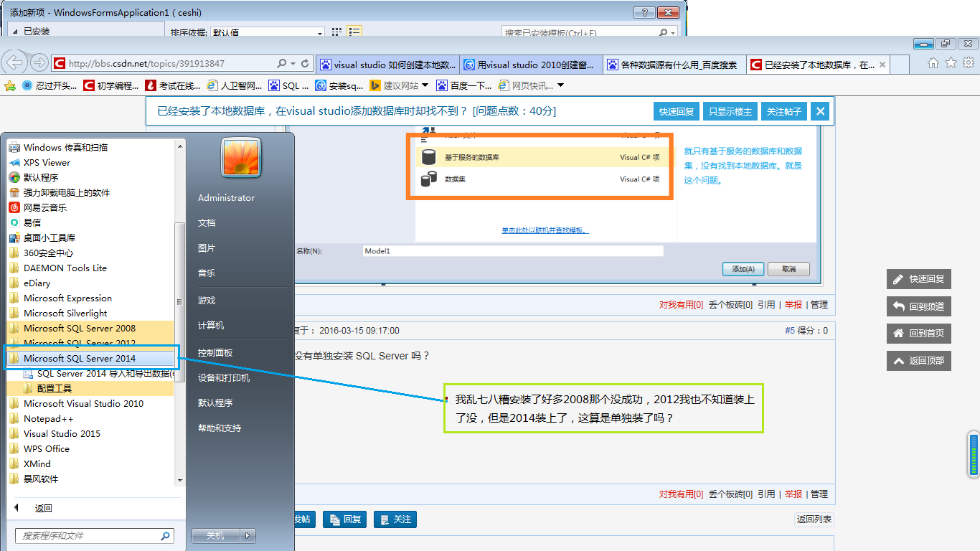
Task: Click the browser back arrow button
Action: [14, 62]
